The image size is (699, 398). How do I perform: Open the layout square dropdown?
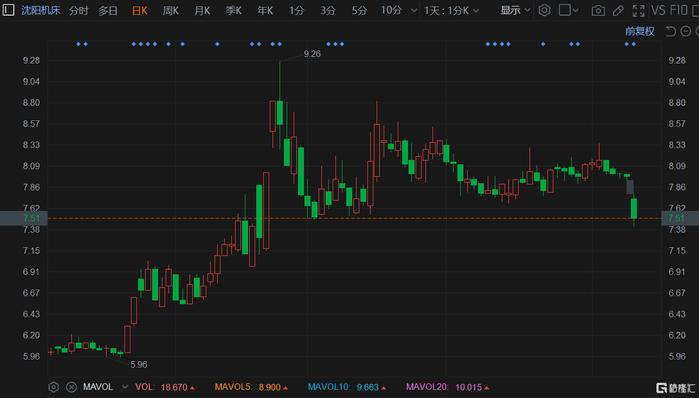568,10
